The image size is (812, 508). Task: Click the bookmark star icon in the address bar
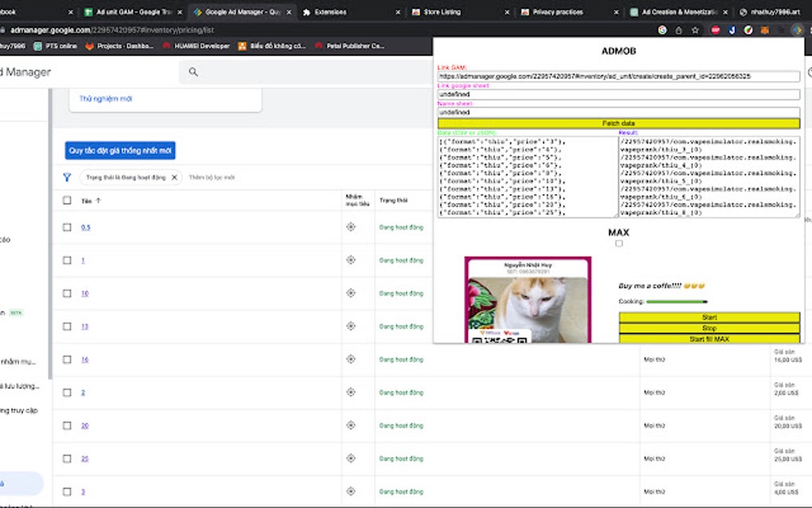(695, 29)
